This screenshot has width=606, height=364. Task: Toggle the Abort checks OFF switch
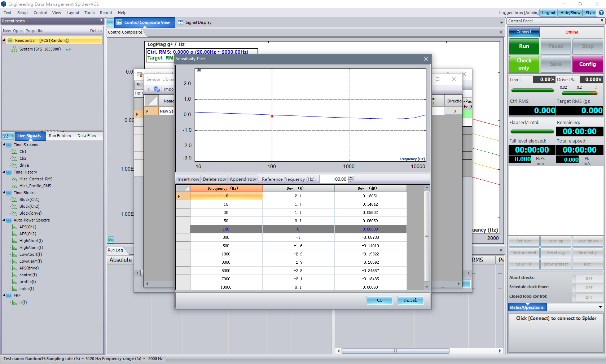(588, 279)
